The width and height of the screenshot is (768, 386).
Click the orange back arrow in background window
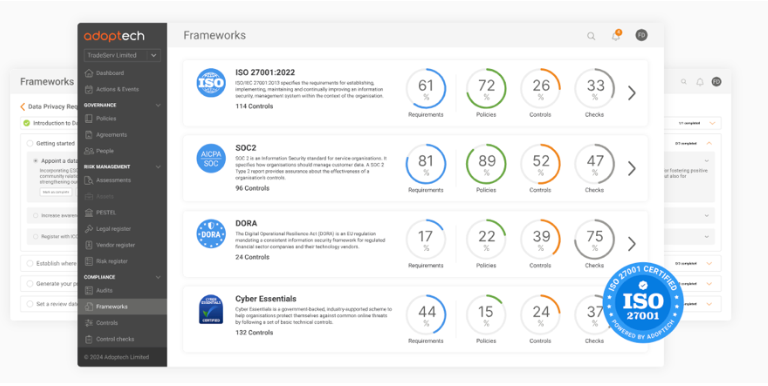23,107
